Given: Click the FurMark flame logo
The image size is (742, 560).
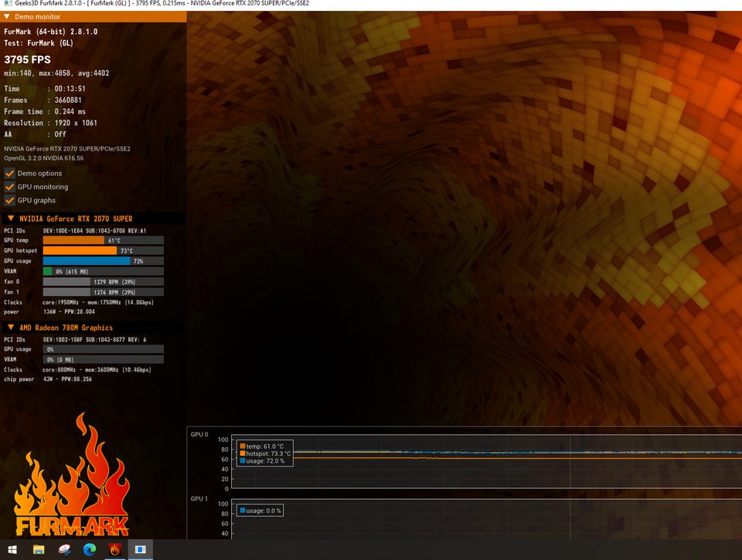Looking at the screenshot, I should 72,475.
